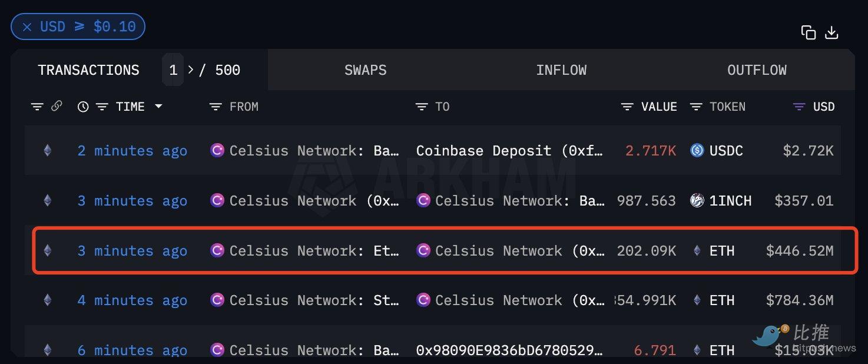The height and width of the screenshot is (364, 868).
Task: Open Celsius Network recipient on the $446.52M row
Action: click(520, 251)
